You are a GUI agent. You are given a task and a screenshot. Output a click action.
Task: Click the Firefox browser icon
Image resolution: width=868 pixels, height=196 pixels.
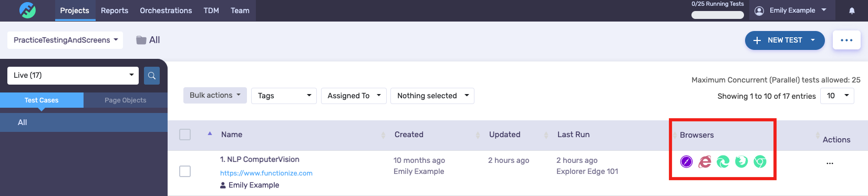tap(741, 162)
